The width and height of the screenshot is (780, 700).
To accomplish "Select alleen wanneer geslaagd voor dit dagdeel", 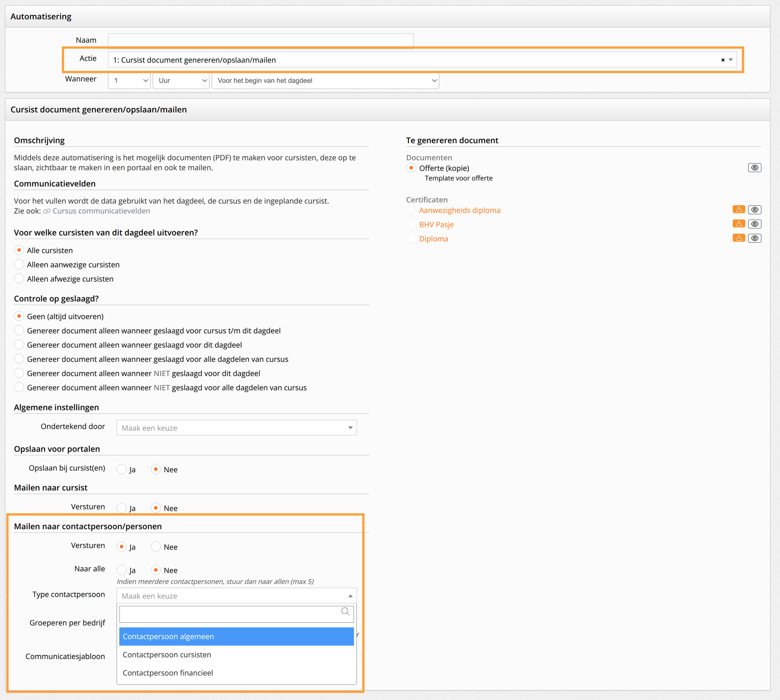I will [19, 344].
